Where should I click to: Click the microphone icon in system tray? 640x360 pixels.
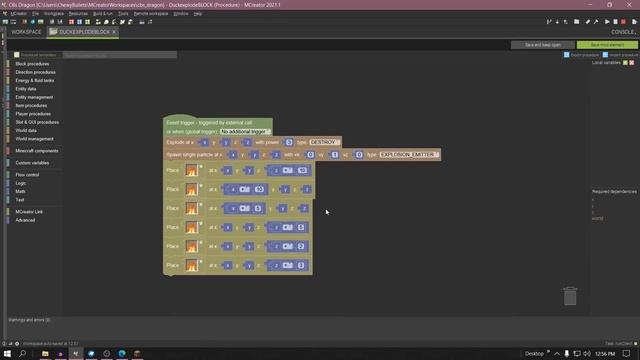click(x=567, y=353)
